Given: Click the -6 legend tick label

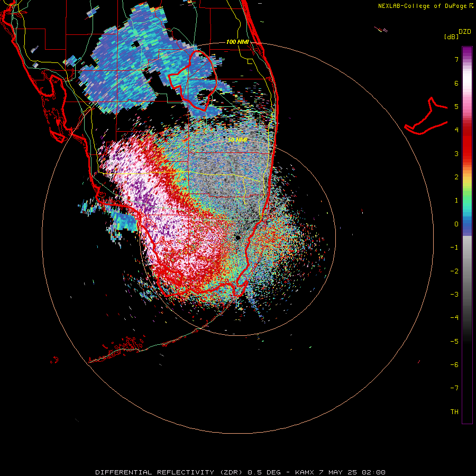Looking at the screenshot, I should click(454, 364).
